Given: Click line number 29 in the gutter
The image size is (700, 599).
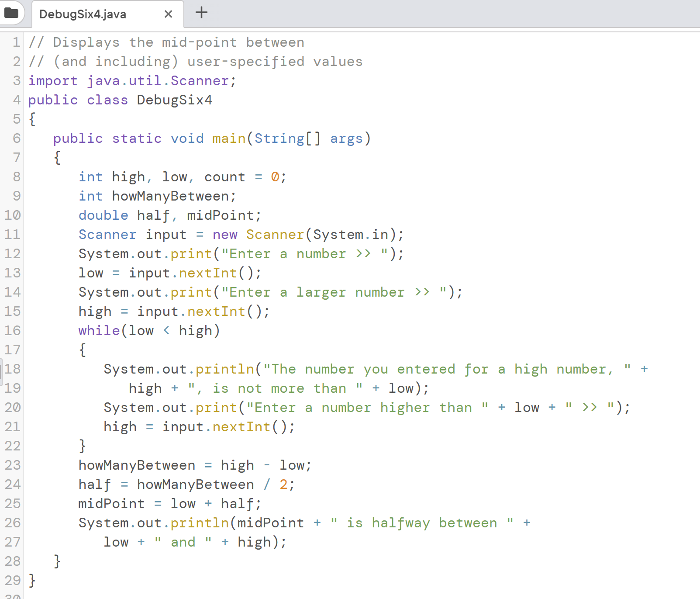Looking at the screenshot, I should pos(13,580).
